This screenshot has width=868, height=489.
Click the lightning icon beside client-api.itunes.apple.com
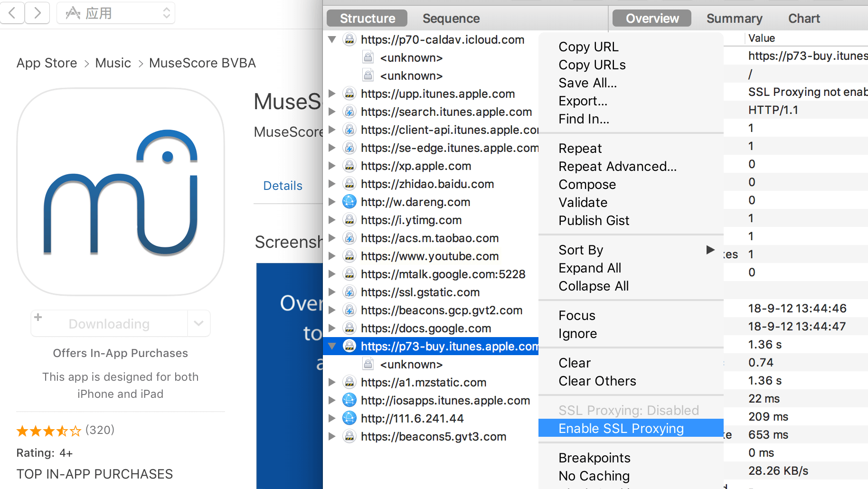click(x=349, y=130)
